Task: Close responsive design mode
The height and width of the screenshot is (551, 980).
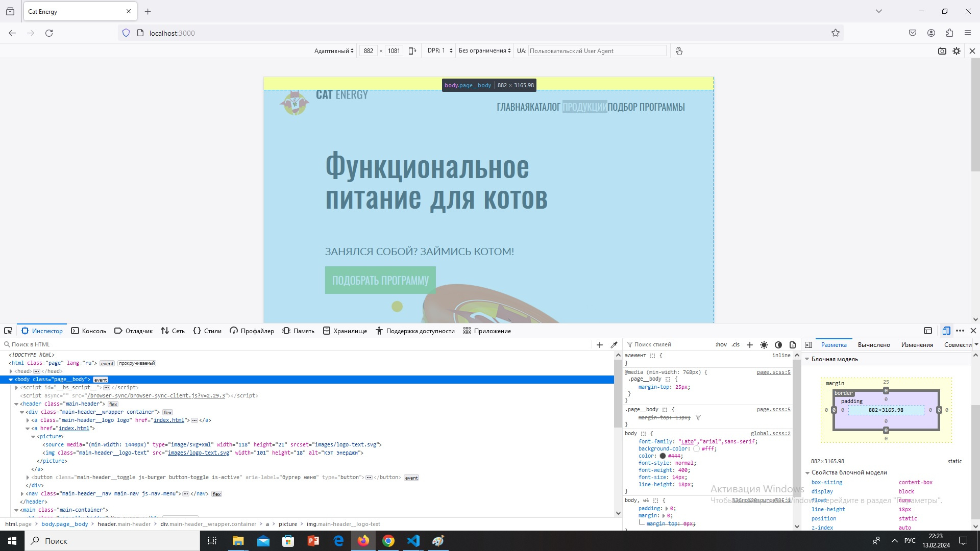Action: 972,51
